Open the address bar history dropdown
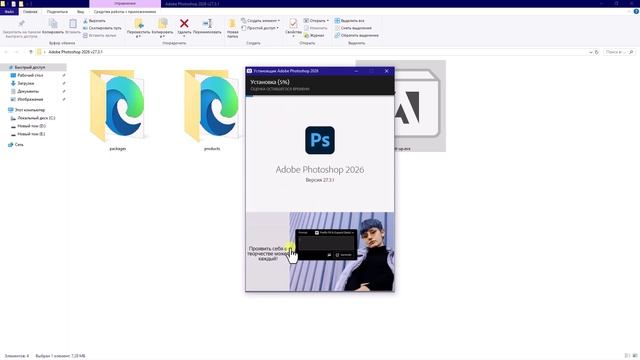640x360 pixels. (591, 52)
